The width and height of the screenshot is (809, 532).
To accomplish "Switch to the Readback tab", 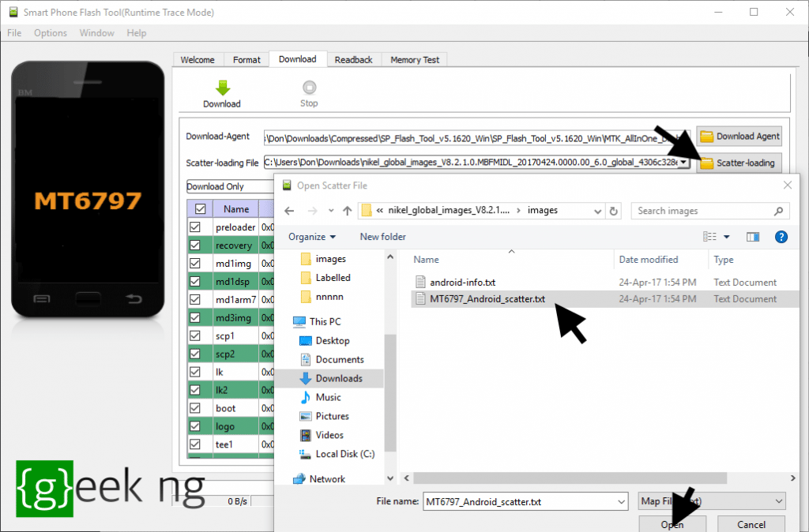I will [x=353, y=60].
